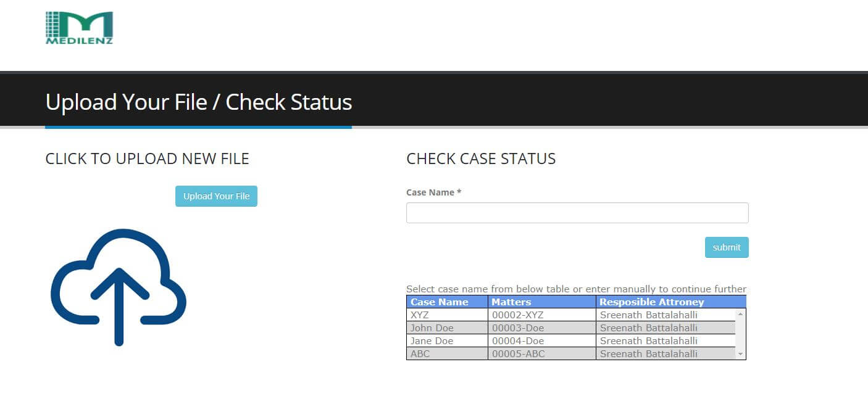Choose the Jane Doe case name
The height and width of the screenshot is (412, 868).
pyautogui.click(x=432, y=341)
